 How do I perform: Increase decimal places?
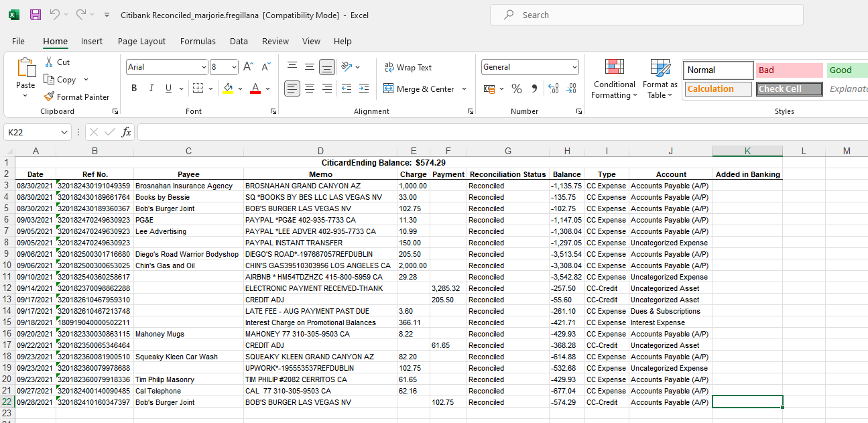554,88
